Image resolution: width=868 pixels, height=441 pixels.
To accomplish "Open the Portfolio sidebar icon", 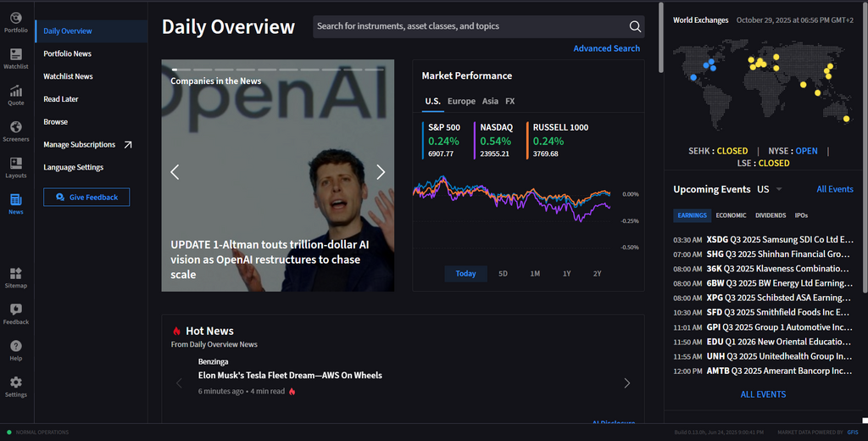I will [16, 23].
